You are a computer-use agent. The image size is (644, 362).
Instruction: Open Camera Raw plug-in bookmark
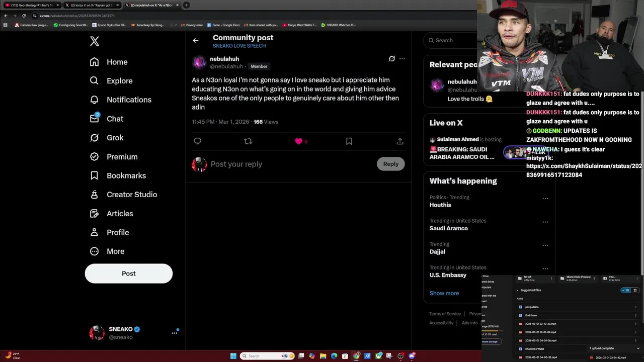coord(31,25)
